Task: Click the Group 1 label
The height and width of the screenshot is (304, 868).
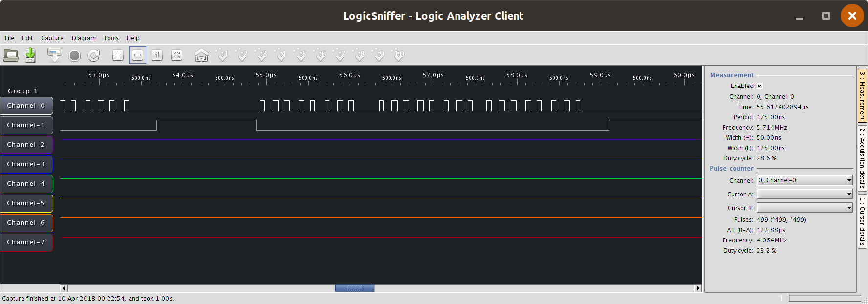Action: coord(22,91)
